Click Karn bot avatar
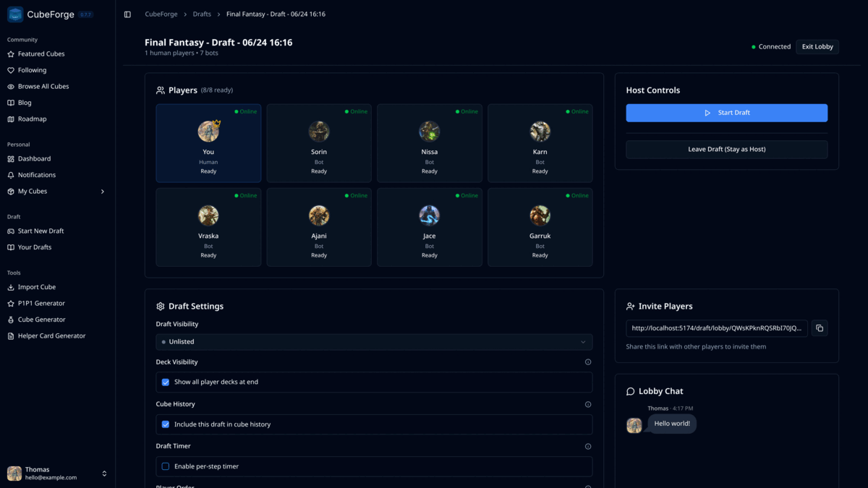Screen dimensions: 868x488 (540, 132)
